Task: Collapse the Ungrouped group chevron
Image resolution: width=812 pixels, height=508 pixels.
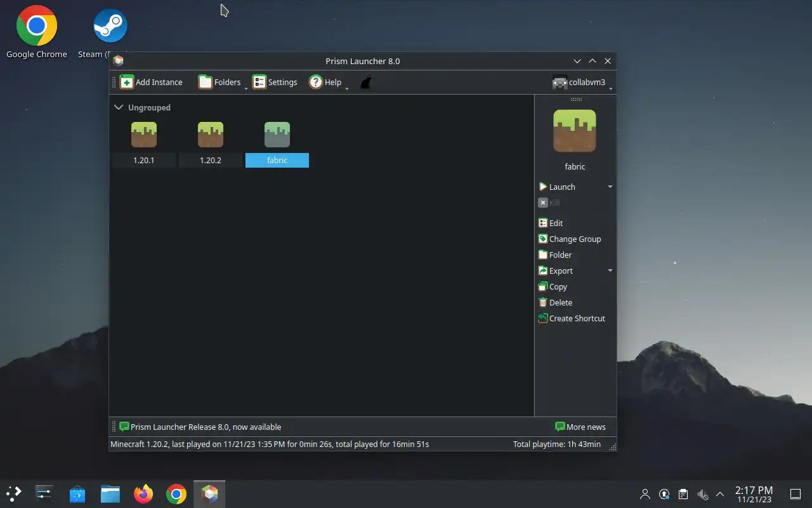Action: 118,107
